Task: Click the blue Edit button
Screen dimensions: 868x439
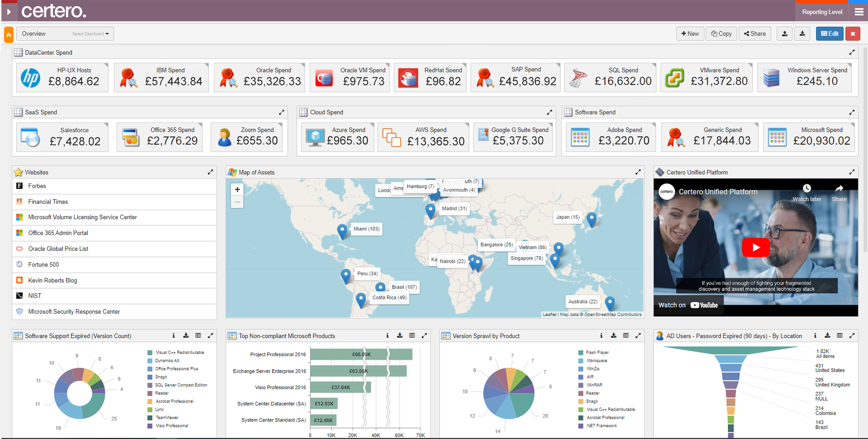Action: pyautogui.click(x=830, y=33)
